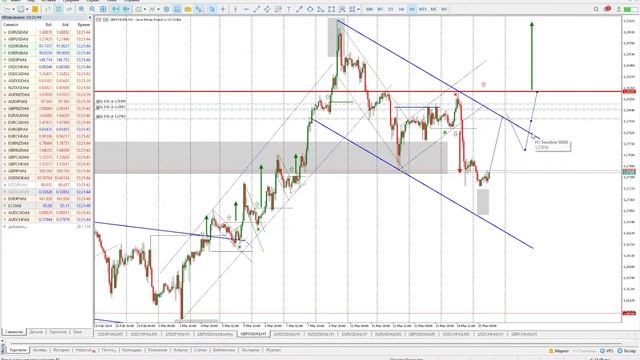640x360 pixels.
Task: Switch the chart to candlestick display
Action: (x=58, y=9)
